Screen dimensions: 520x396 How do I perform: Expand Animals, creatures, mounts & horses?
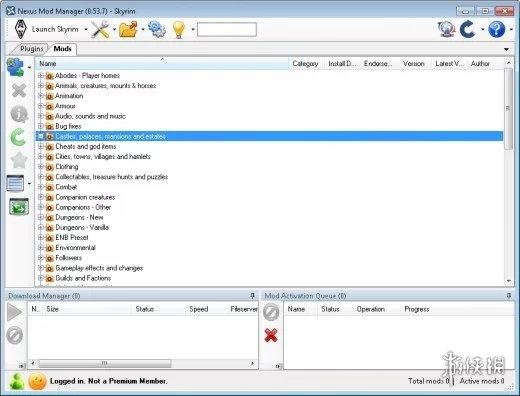tap(41, 86)
